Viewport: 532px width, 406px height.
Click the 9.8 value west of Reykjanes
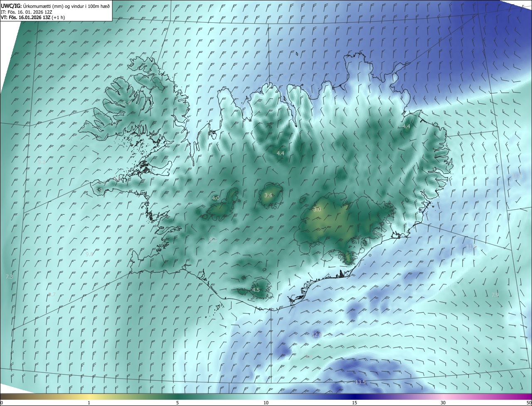89,254
